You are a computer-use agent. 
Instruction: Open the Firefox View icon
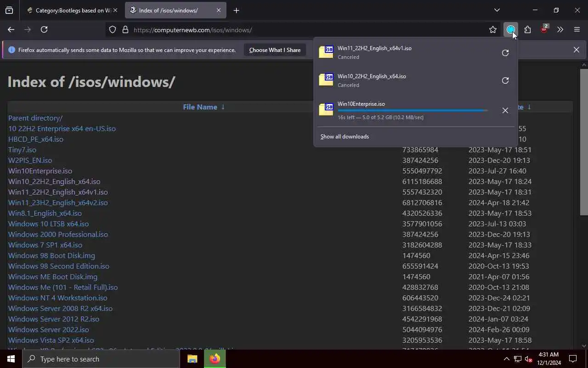(9, 10)
